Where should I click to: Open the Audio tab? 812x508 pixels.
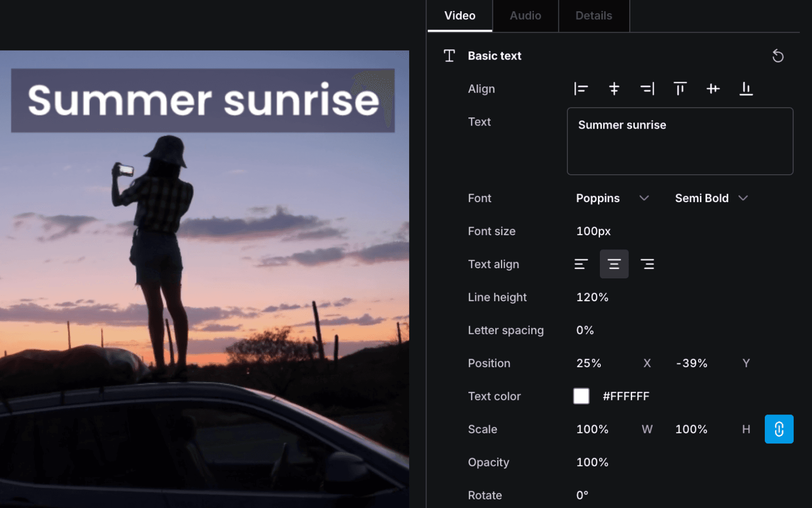point(525,16)
